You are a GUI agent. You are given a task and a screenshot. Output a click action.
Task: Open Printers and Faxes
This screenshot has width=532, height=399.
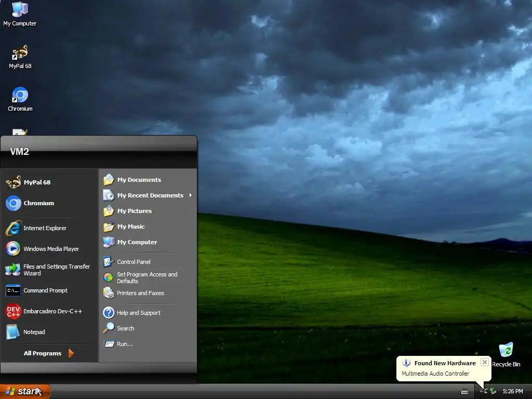coord(148,293)
